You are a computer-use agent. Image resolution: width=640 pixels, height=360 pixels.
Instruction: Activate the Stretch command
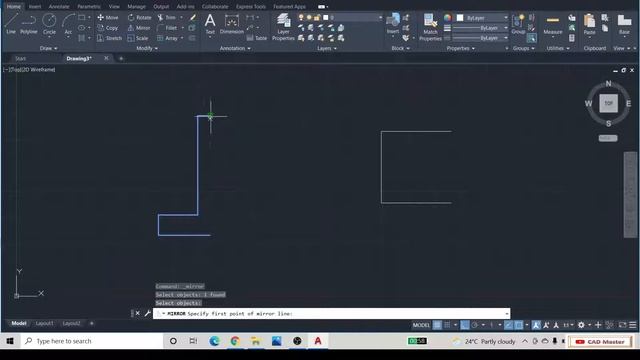(109, 38)
